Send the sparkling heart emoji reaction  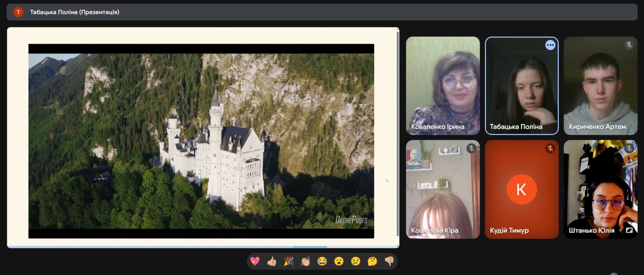[x=255, y=261]
